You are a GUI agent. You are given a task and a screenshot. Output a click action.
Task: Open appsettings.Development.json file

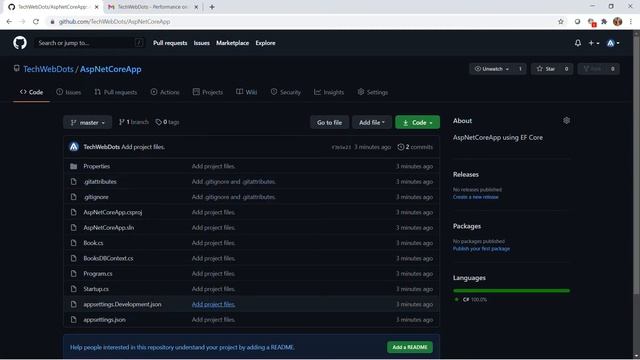(x=122, y=304)
